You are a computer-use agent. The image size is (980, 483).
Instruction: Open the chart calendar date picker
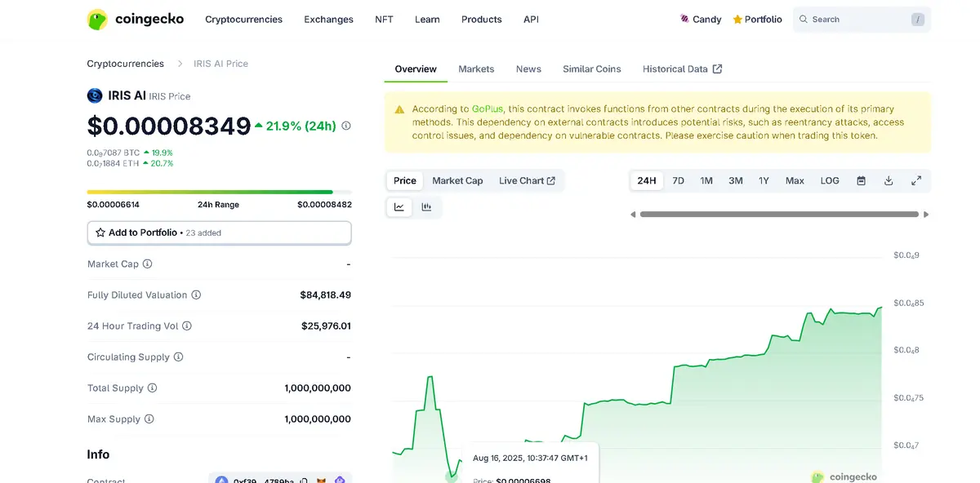click(x=861, y=180)
